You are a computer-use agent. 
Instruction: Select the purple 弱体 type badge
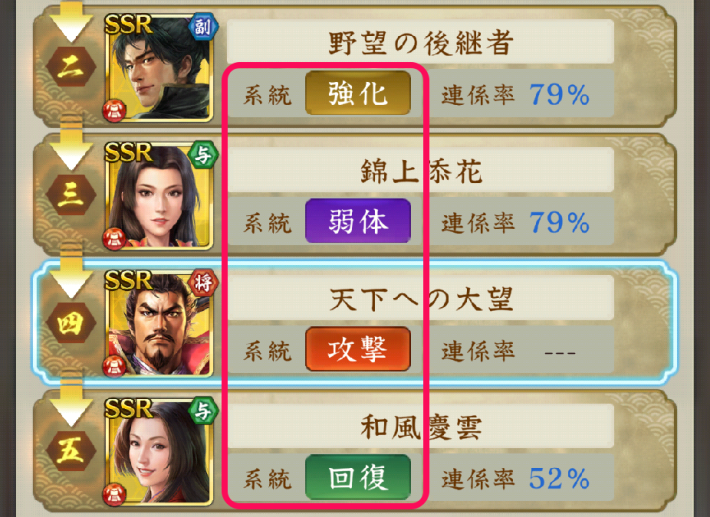(x=358, y=221)
